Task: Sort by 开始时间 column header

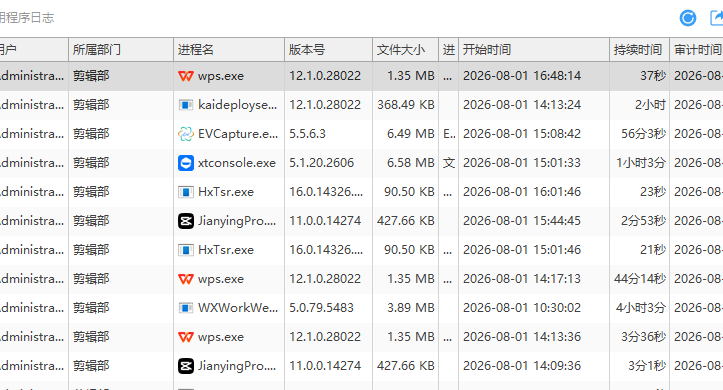Action: click(533, 49)
